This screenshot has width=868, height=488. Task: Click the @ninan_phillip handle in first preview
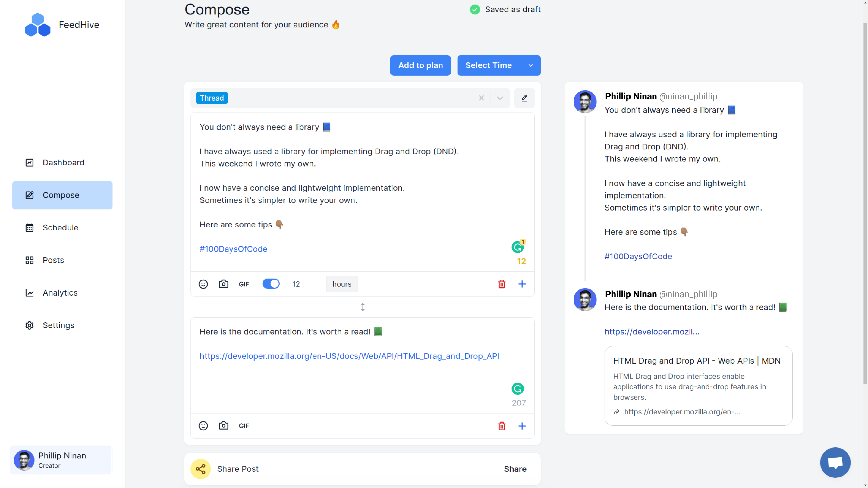click(688, 96)
